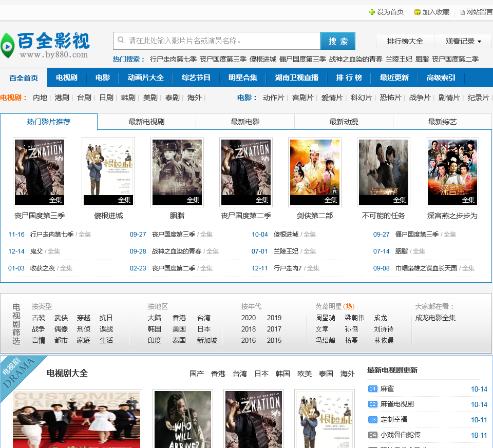The height and width of the screenshot is (448, 493).
Task: Filter TV dramas by year 2020
Action: click(x=249, y=318)
